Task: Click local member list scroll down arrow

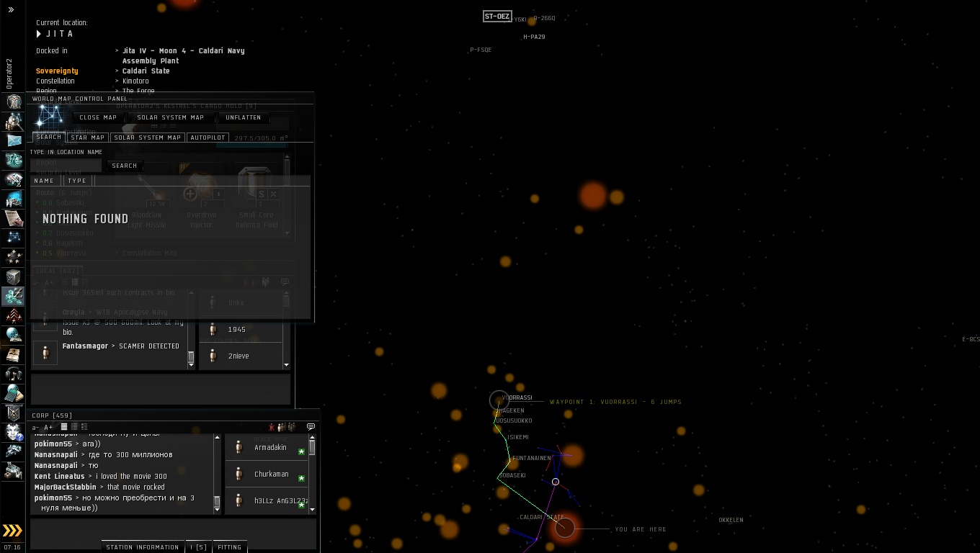Action: [x=286, y=365]
